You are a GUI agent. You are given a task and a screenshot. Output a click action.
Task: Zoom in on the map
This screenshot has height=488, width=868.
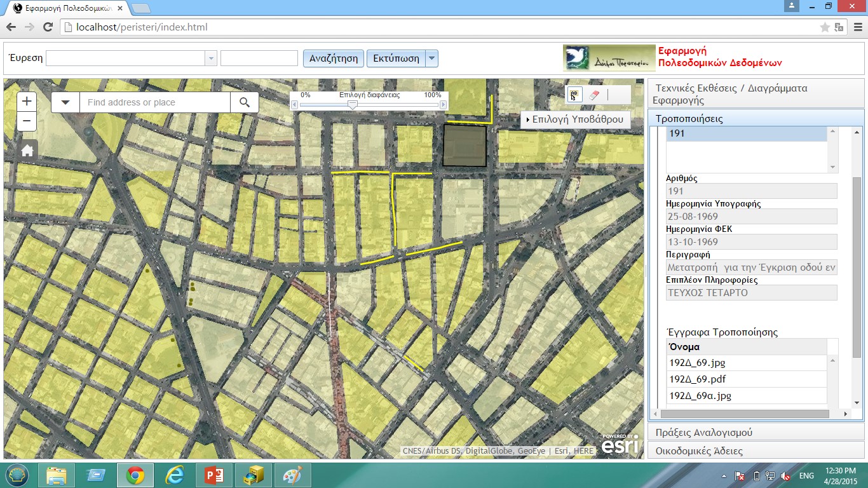(27, 102)
